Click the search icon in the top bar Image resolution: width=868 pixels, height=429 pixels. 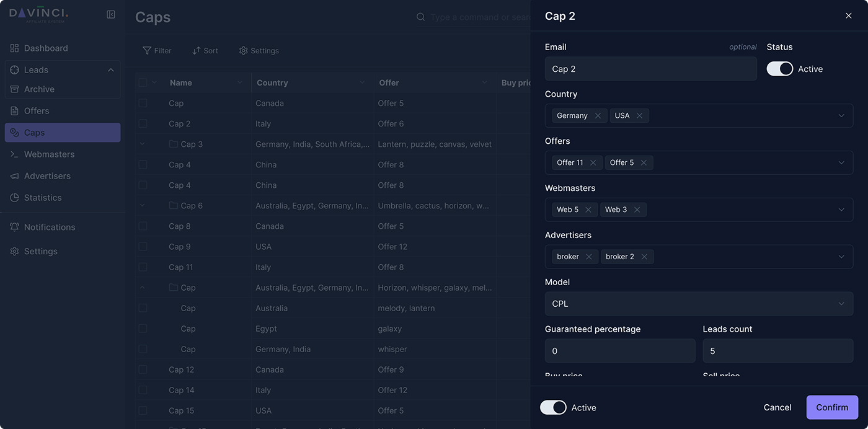(x=420, y=17)
